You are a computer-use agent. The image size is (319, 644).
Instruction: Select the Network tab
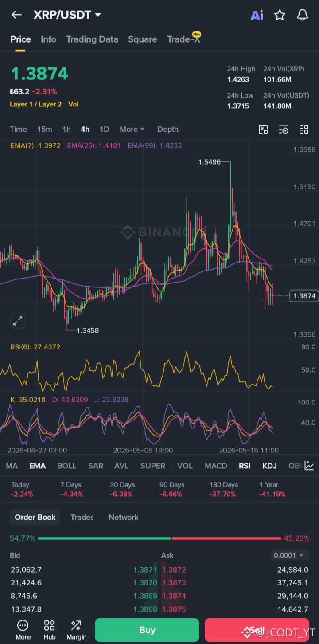(x=123, y=517)
